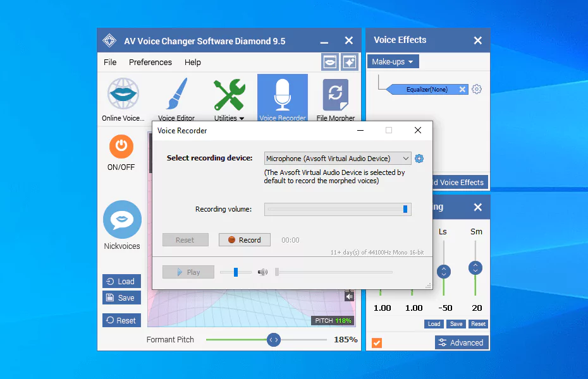Adjust the playback volume slider

[x=235, y=272]
